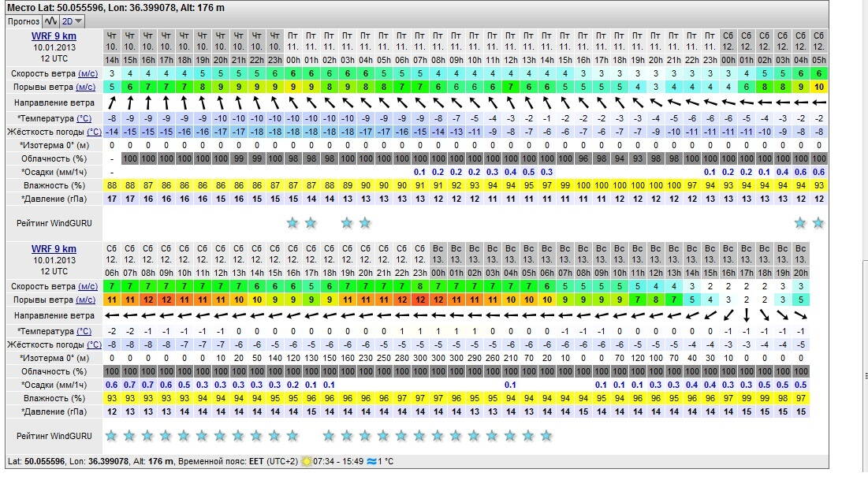
Task: Click lower Жёсткость погоды (°C) unit link
Action: [x=94, y=344]
